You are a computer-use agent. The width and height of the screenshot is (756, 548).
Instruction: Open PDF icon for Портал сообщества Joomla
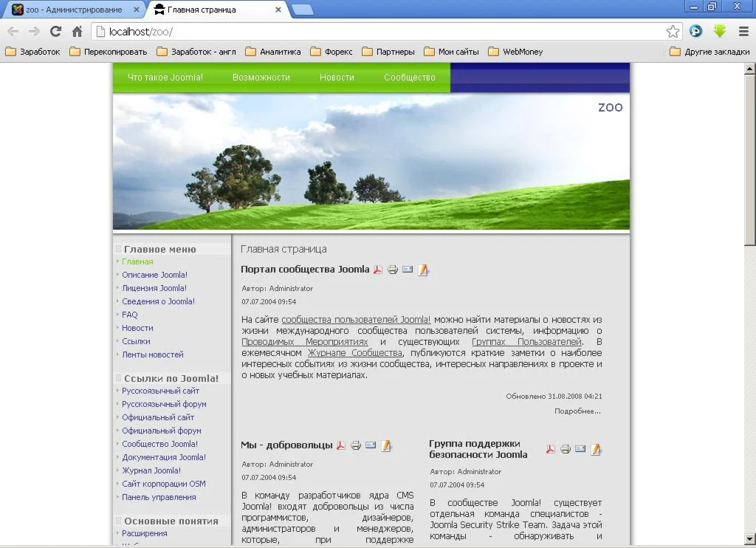coord(378,270)
